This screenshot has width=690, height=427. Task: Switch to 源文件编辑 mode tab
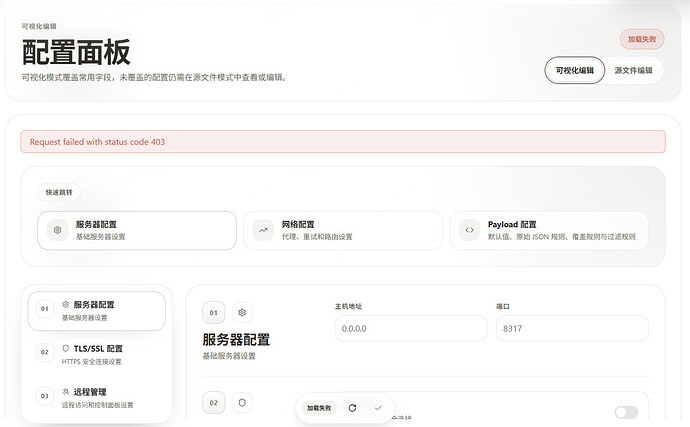(x=633, y=70)
